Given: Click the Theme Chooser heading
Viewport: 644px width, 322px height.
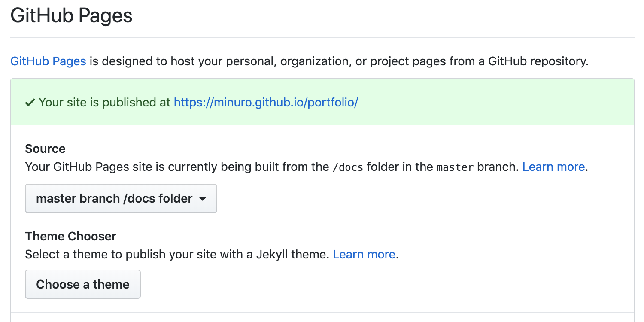Looking at the screenshot, I should [70, 236].
